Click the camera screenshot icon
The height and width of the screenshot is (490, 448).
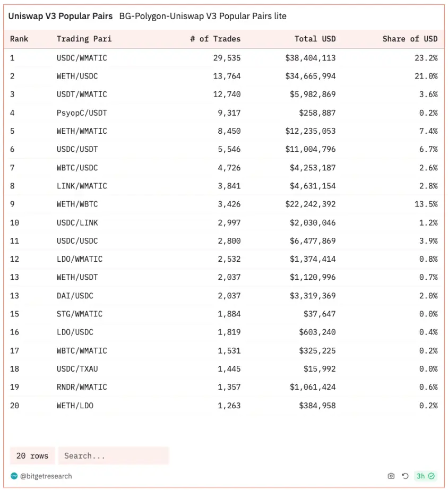coord(391,476)
